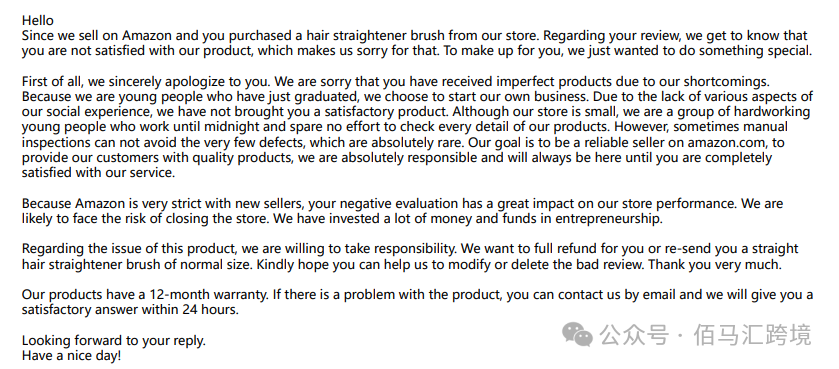Click the 'Hello' greeting line

tap(37, 20)
